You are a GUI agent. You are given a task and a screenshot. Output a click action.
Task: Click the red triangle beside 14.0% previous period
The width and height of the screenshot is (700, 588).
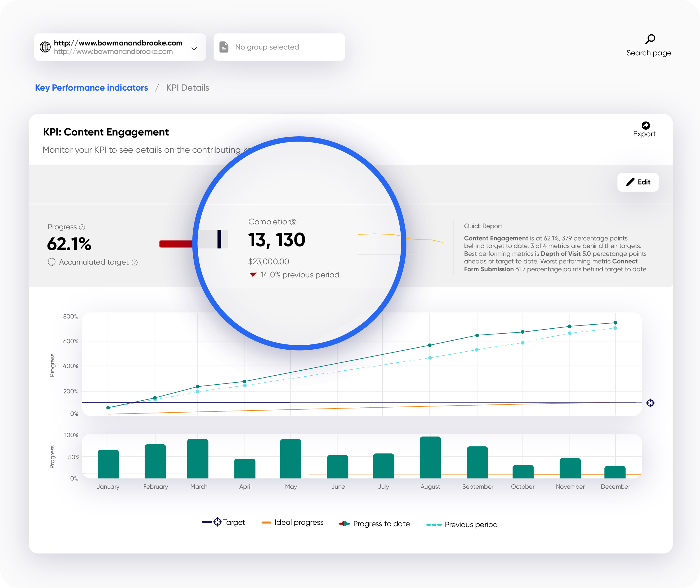[253, 274]
